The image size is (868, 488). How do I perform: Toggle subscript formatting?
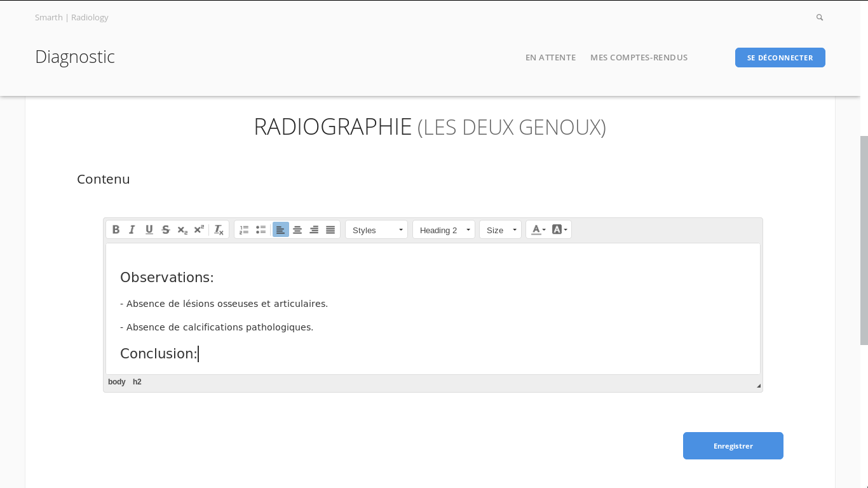[182, 229]
